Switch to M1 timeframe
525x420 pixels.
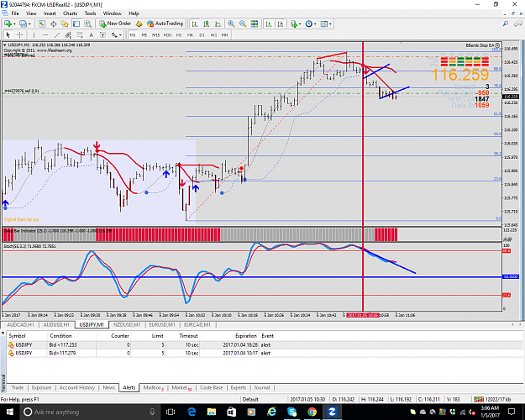pyautogui.click(x=133, y=34)
